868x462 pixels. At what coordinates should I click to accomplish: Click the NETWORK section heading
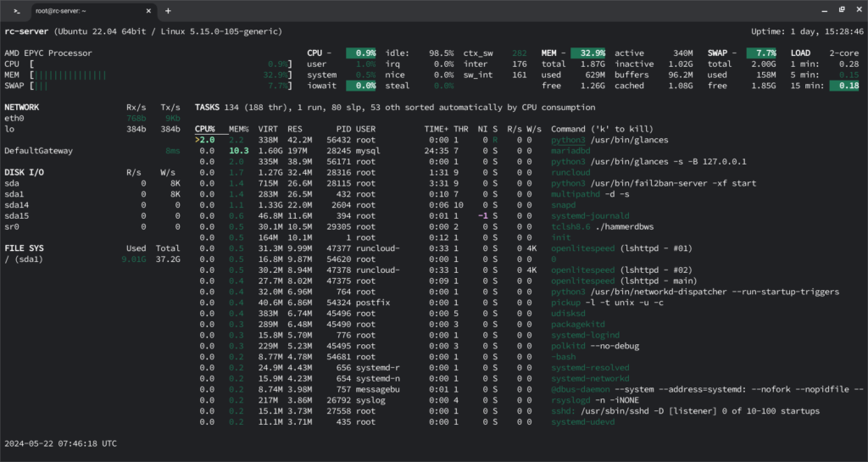21,108
